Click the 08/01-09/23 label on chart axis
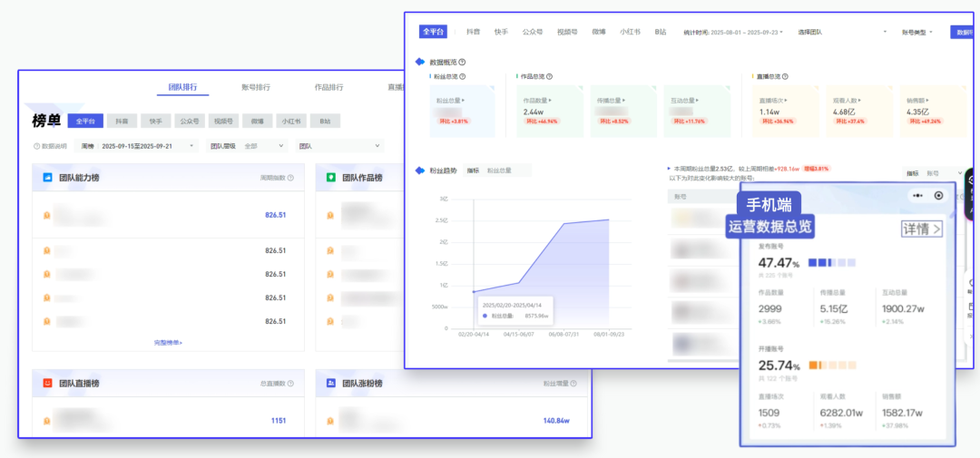 pyautogui.click(x=609, y=335)
